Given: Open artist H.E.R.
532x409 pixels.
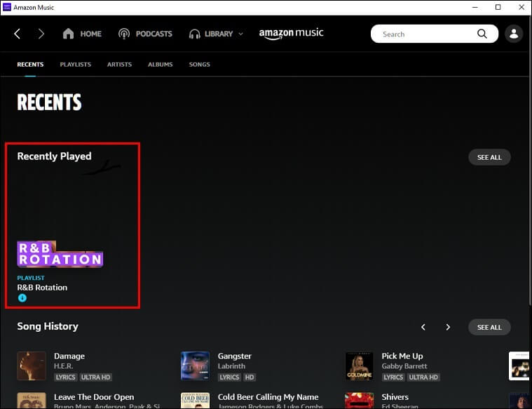Looking at the screenshot, I should [64, 366].
